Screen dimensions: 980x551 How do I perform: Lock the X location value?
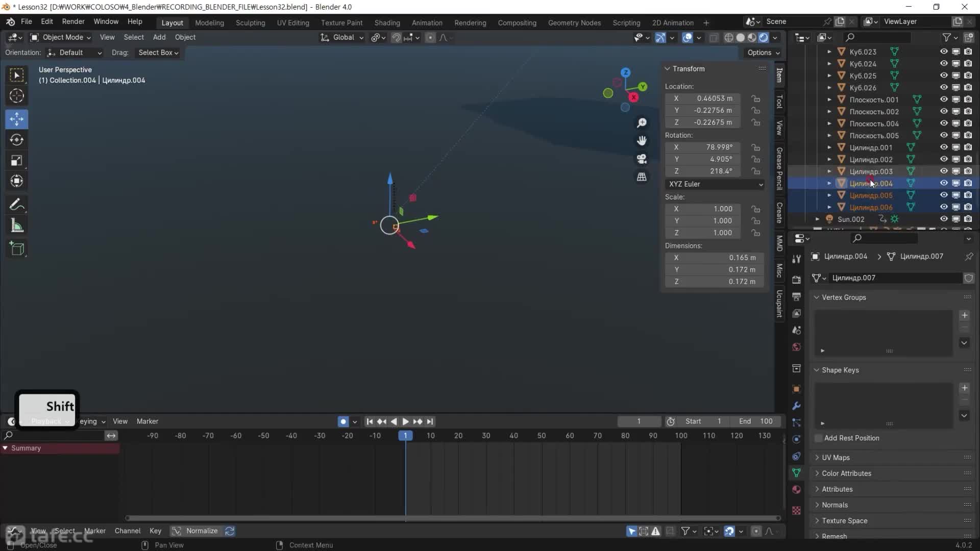click(x=755, y=98)
